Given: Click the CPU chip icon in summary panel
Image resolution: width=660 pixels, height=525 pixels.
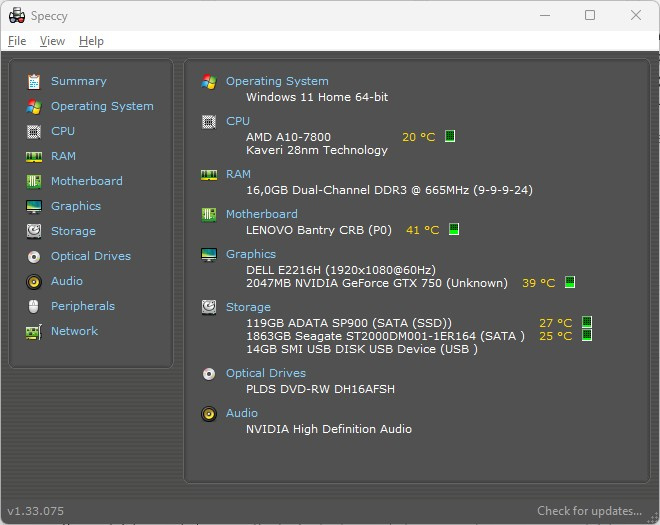Looking at the screenshot, I should pos(209,122).
